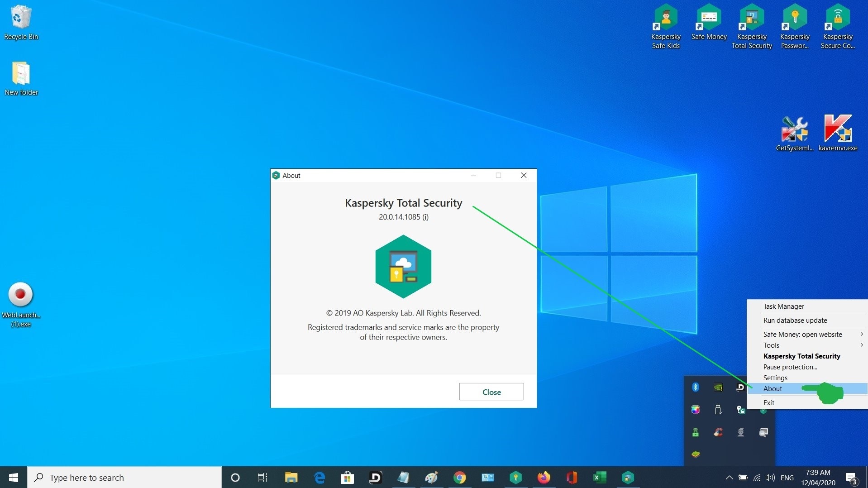Viewport: 868px width, 488px height.
Task: Click the Cortana circle button
Action: pyautogui.click(x=235, y=478)
